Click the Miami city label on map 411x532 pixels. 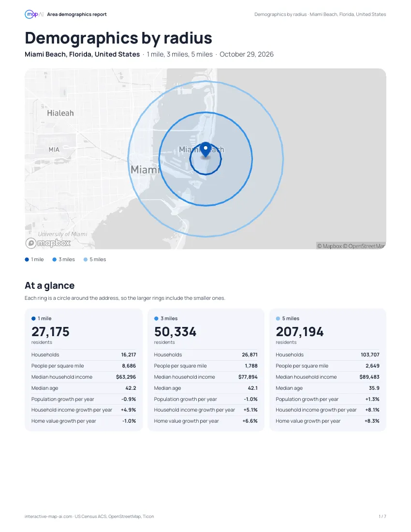[145, 169]
